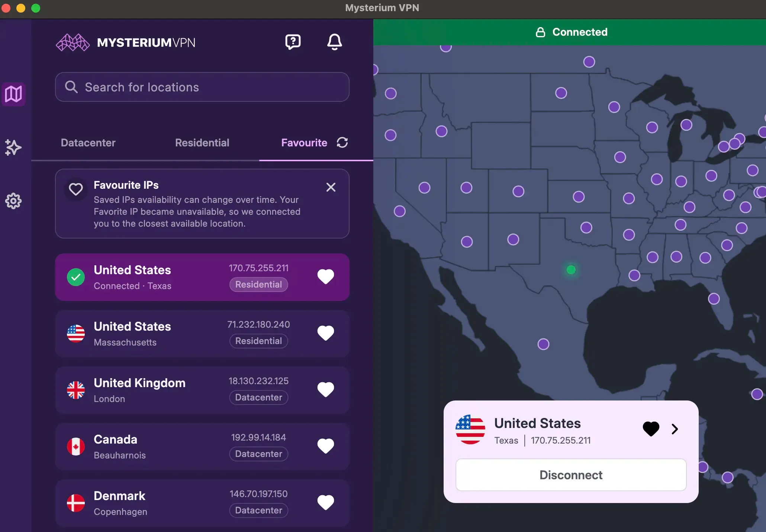This screenshot has width=766, height=532.
Task: Select Denmark Copenhagen server row
Action: 202,503
